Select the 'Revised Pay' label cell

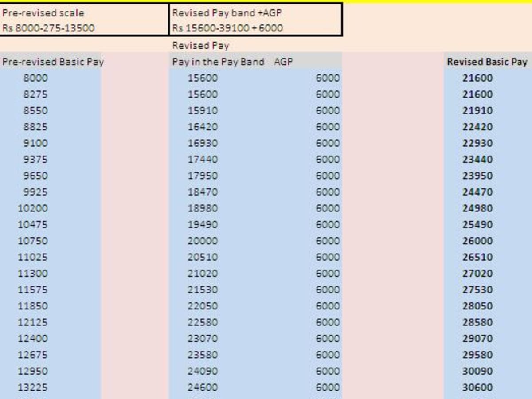pyautogui.click(x=201, y=46)
